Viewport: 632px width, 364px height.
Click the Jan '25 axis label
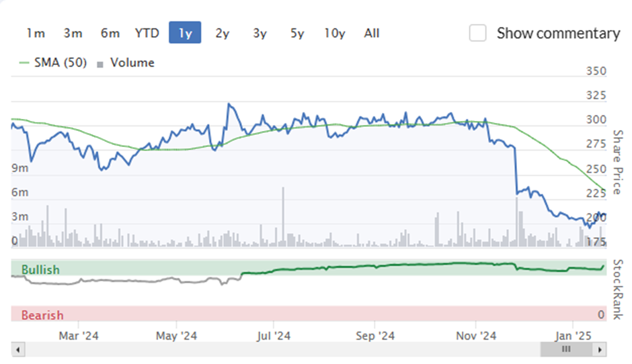coord(573,336)
